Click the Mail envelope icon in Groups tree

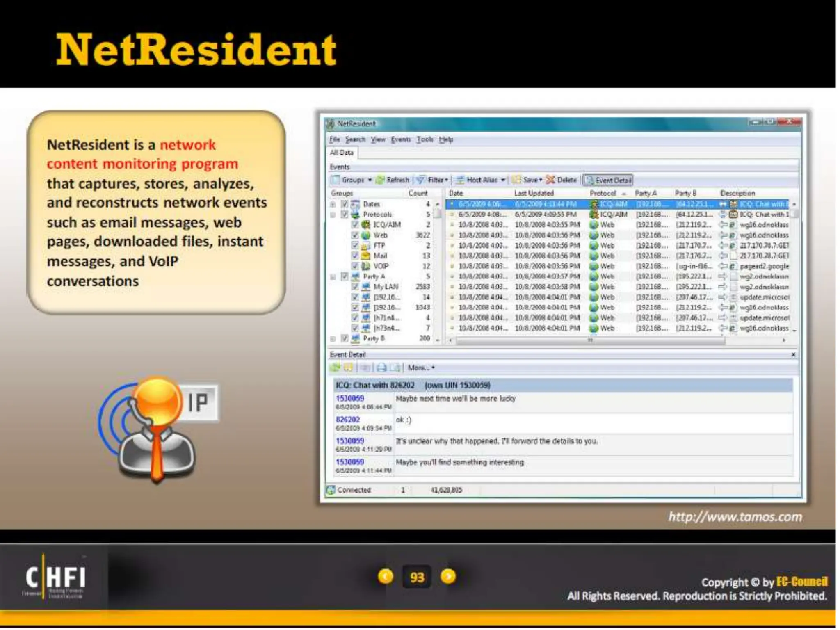(365, 256)
